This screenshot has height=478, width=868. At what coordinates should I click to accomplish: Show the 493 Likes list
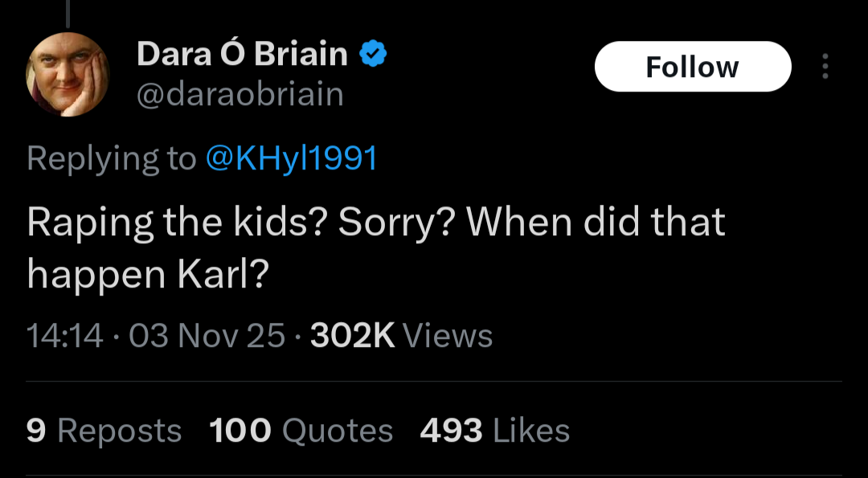click(494, 431)
